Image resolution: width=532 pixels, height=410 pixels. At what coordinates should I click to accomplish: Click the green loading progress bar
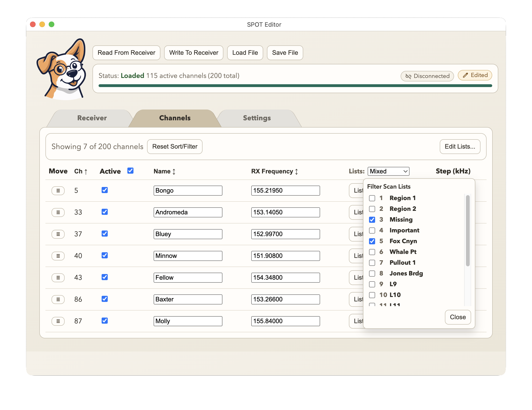click(295, 86)
